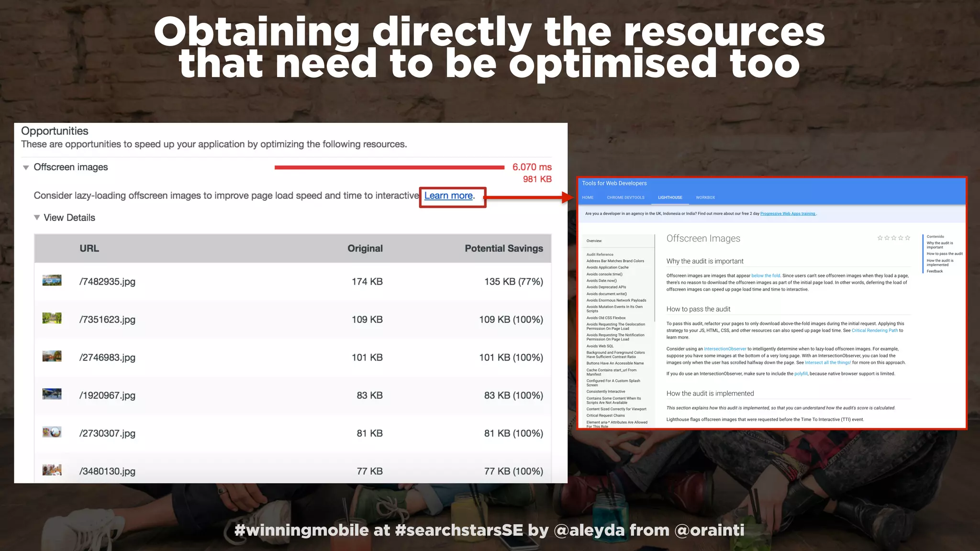Screen dimensions: 980x551
Task: Select the LIGHTHOUSE tab
Action: pos(670,198)
